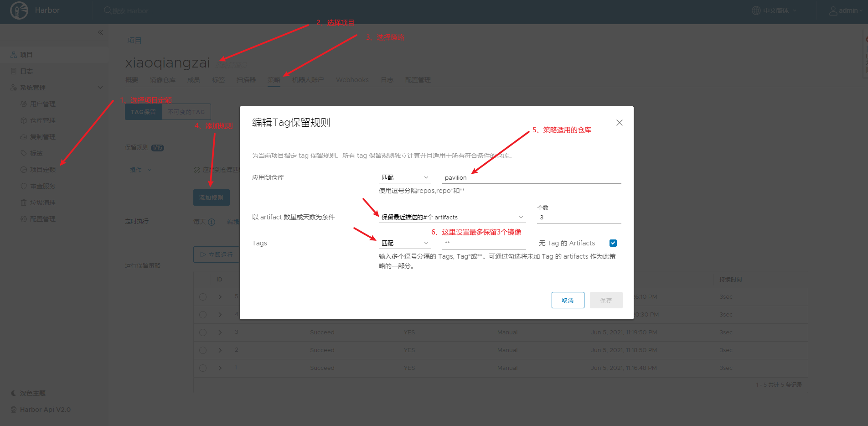The height and width of the screenshot is (426, 868).
Task: Open 日志 logs icon in sidebar
Action: point(14,71)
